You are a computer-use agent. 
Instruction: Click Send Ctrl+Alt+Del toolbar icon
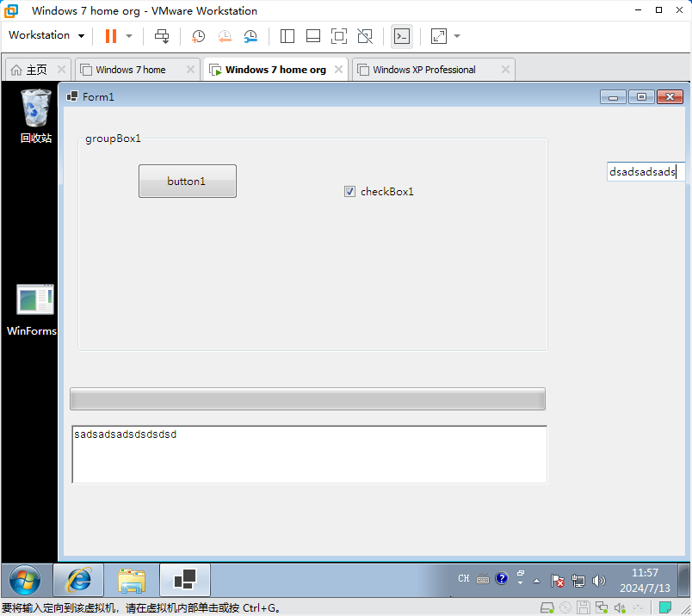pos(162,36)
